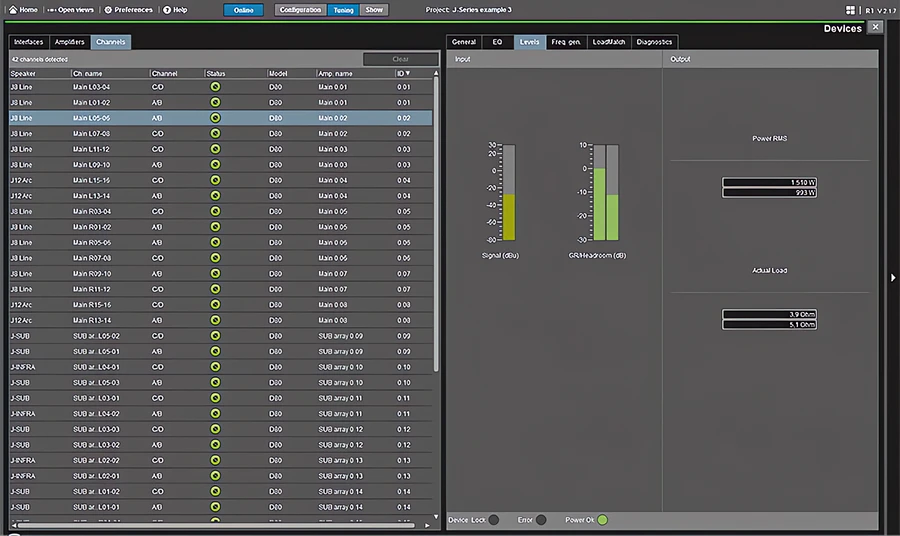
Task: Open the Help menu
Action: tap(176, 10)
